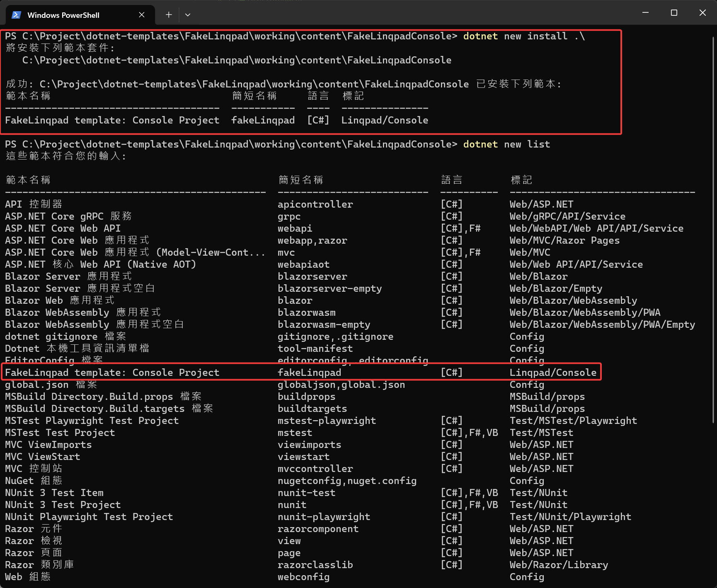Click the 'blazorserver-empty' short name

(329, 288)
